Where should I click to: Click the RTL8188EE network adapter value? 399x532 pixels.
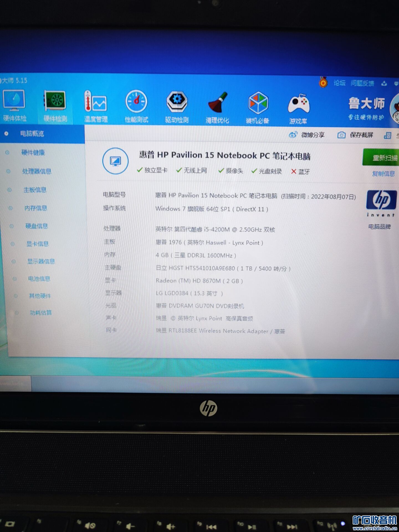220,331
